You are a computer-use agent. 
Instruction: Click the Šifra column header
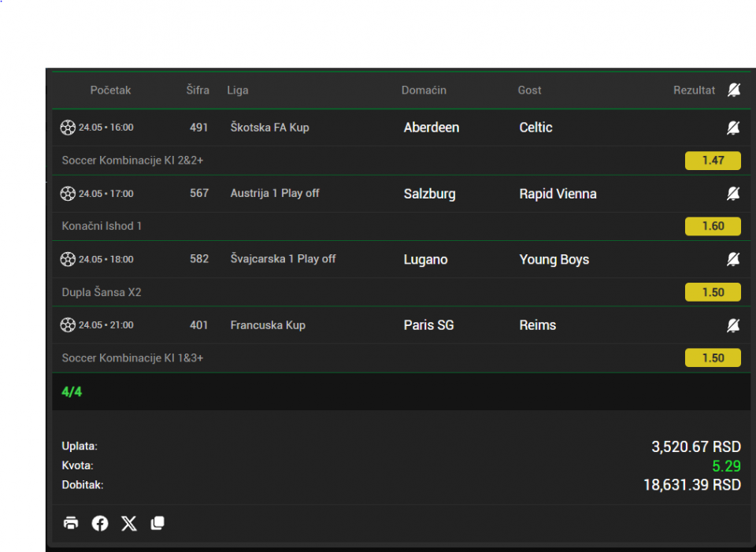198,90
